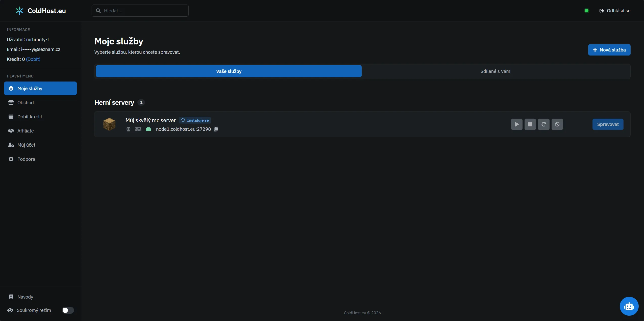Image resolution: width=644 pixels, height=321 pixels.
Task: Log out using Odhlásit se
Action: [615, 11]
